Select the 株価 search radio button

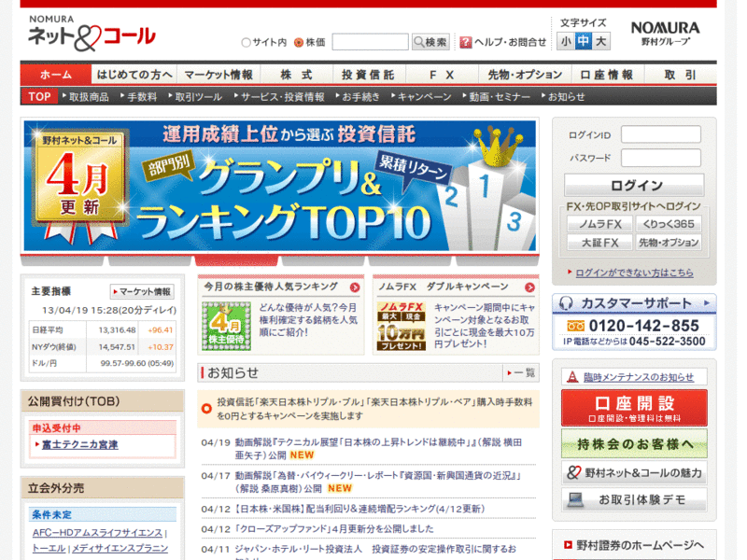tap(299, 42)
